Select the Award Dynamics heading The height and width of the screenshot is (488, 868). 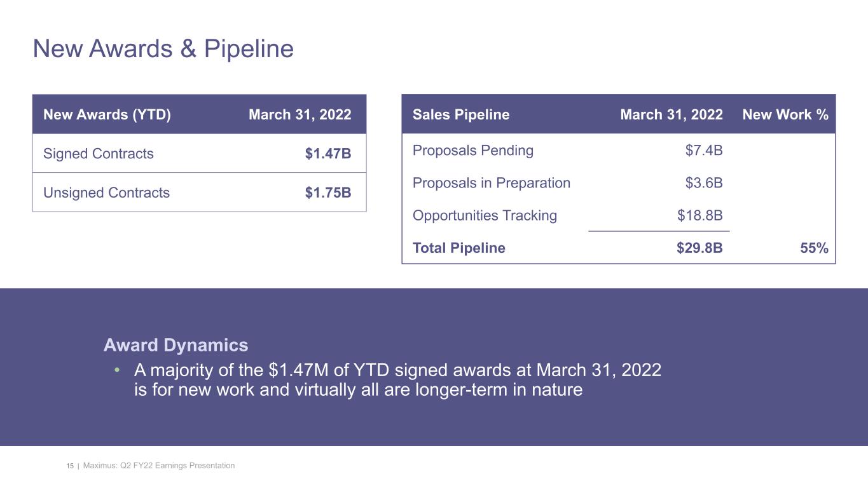click(x=176, y=346)
